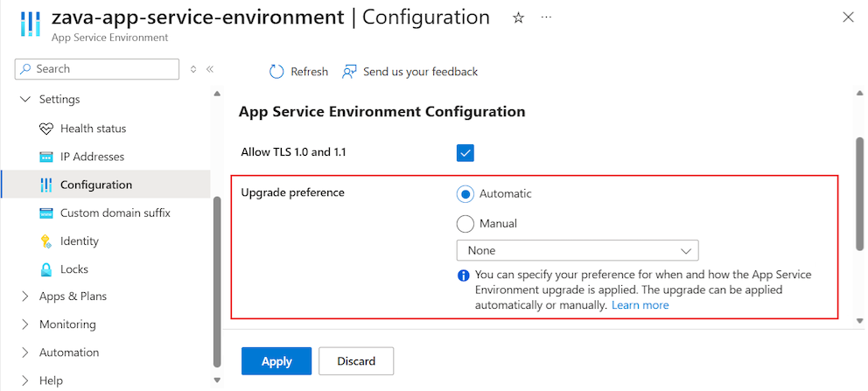Select the Manual upgrade preference

465,224
